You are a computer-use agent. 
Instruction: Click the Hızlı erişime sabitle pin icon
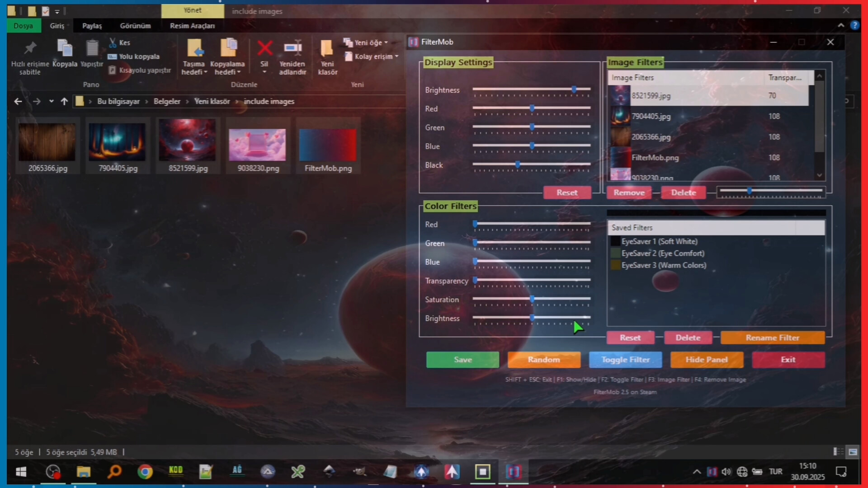point(30,48)
